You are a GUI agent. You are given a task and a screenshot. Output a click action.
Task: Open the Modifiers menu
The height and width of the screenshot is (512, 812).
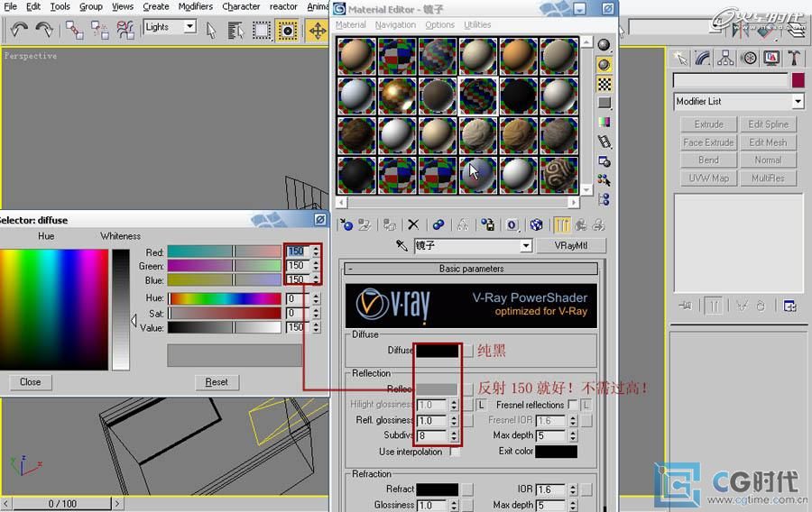pyautogui.click(x=195, y=6)
